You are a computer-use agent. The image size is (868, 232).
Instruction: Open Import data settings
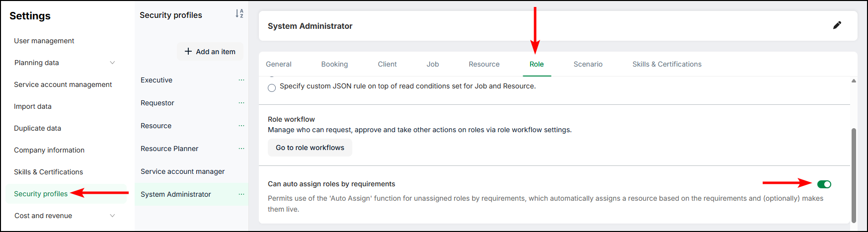point(33,106)
